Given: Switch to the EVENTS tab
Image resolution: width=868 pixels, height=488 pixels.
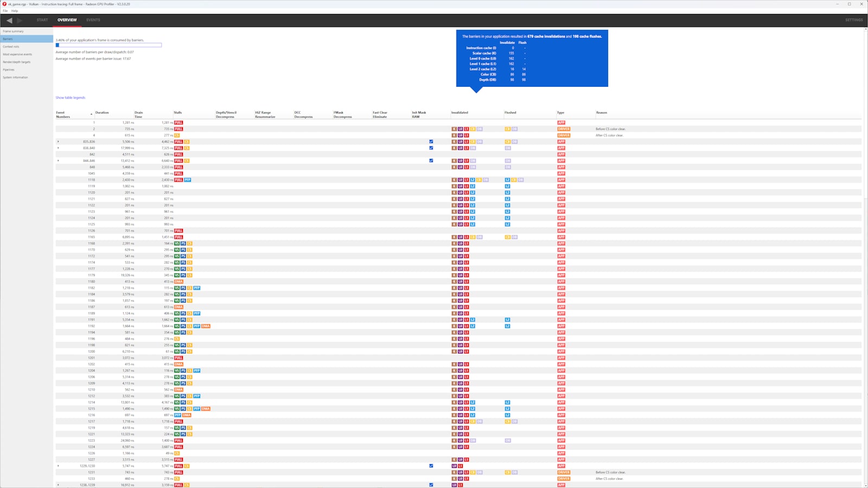Looking at the screenshot, I should tap(93, 20).
